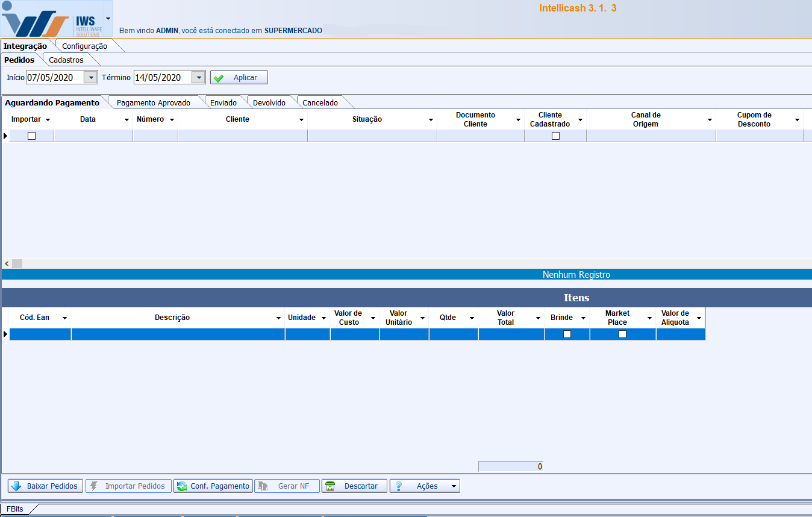Open the Início date dropdown

(x=90, y=78)
